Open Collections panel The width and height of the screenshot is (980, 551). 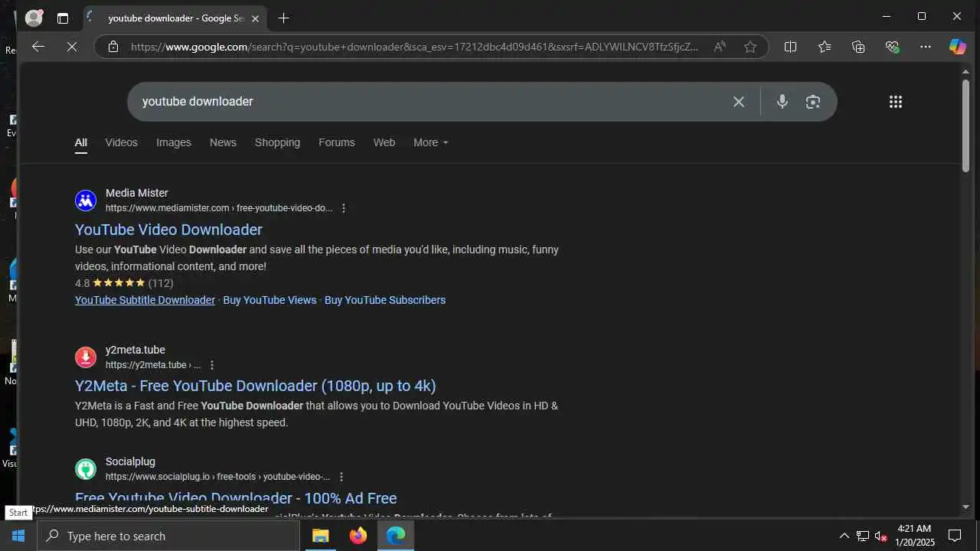(x=858, y=47)
